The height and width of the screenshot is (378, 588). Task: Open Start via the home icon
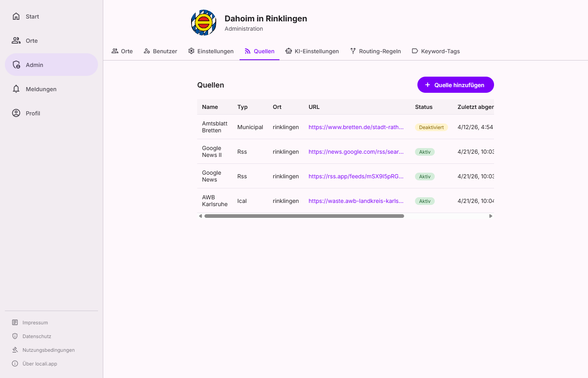[x=16, y=16]
